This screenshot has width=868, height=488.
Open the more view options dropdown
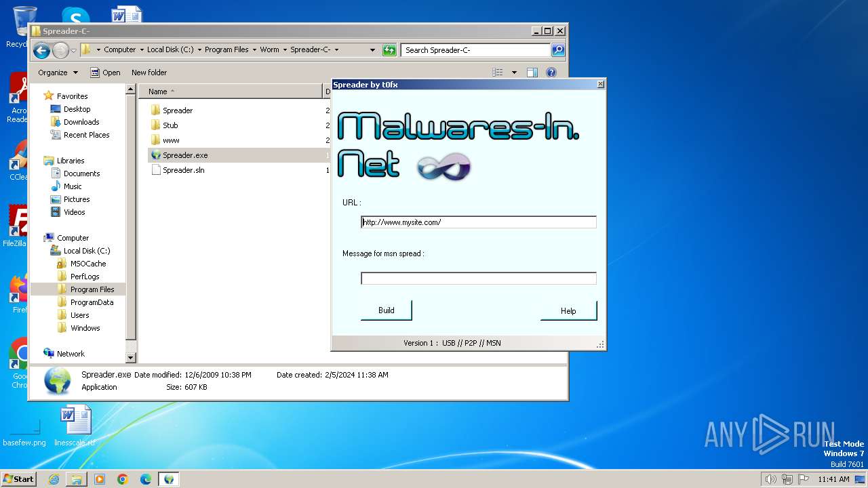(x=514, y=73)
